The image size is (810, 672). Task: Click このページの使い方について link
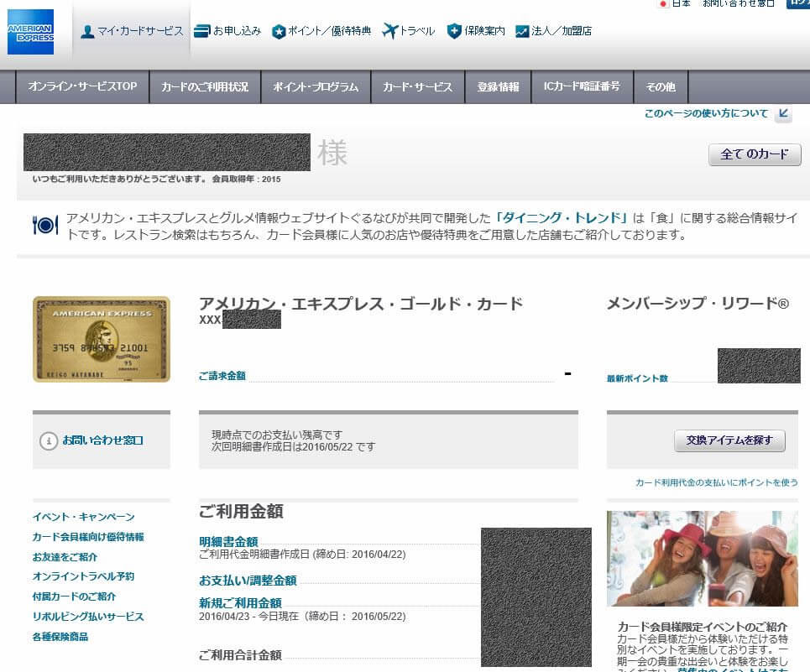[706, 113]
